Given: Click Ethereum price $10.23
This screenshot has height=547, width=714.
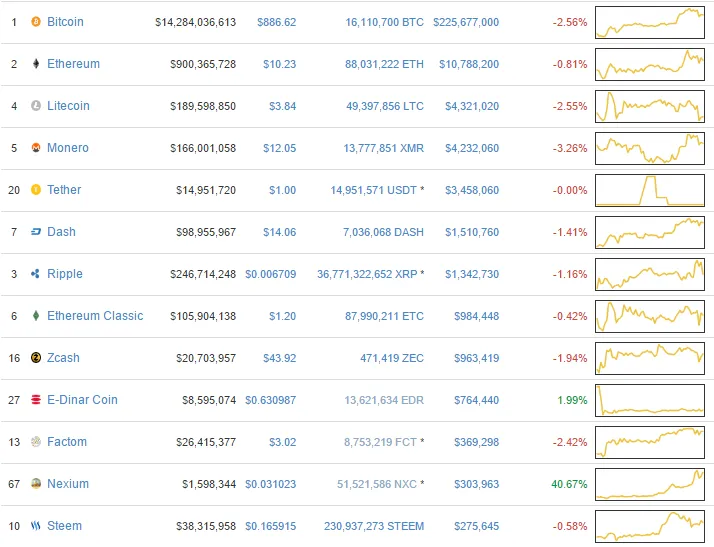Looking at the screenshot, I should (280, 64).
